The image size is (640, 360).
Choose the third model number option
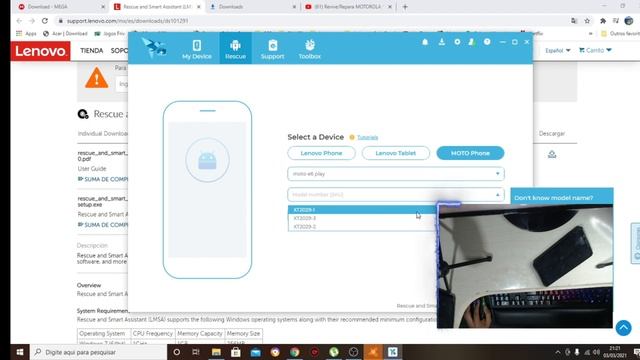(362, 227)
